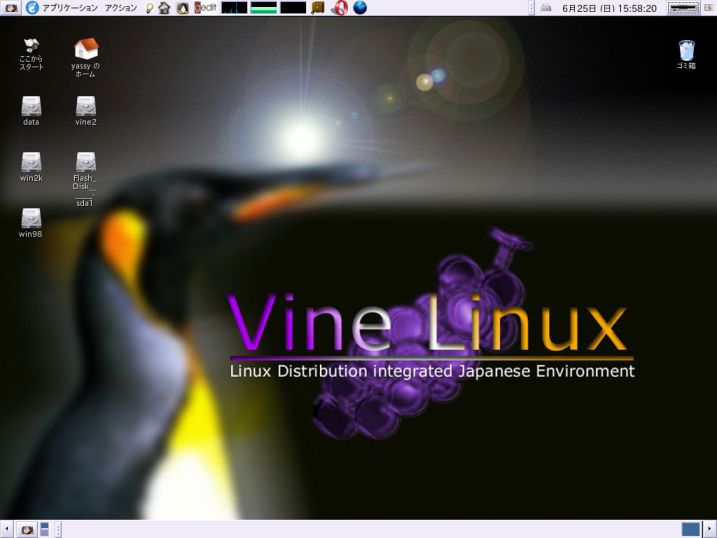Select the win98 drive icon

pos(31,223)
